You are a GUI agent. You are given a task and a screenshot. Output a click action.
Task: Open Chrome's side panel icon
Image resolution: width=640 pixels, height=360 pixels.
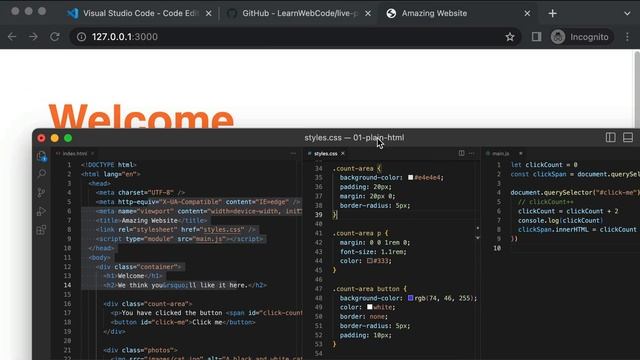(536, 37)
